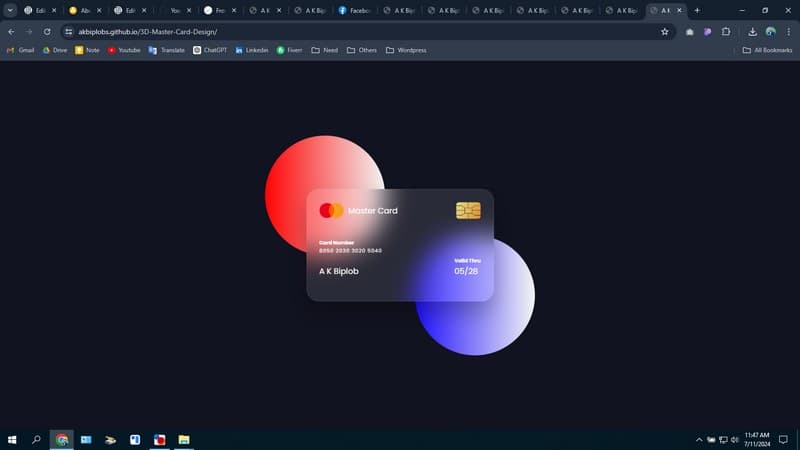Expand the Others bookmarks folder

coord(362,50)
